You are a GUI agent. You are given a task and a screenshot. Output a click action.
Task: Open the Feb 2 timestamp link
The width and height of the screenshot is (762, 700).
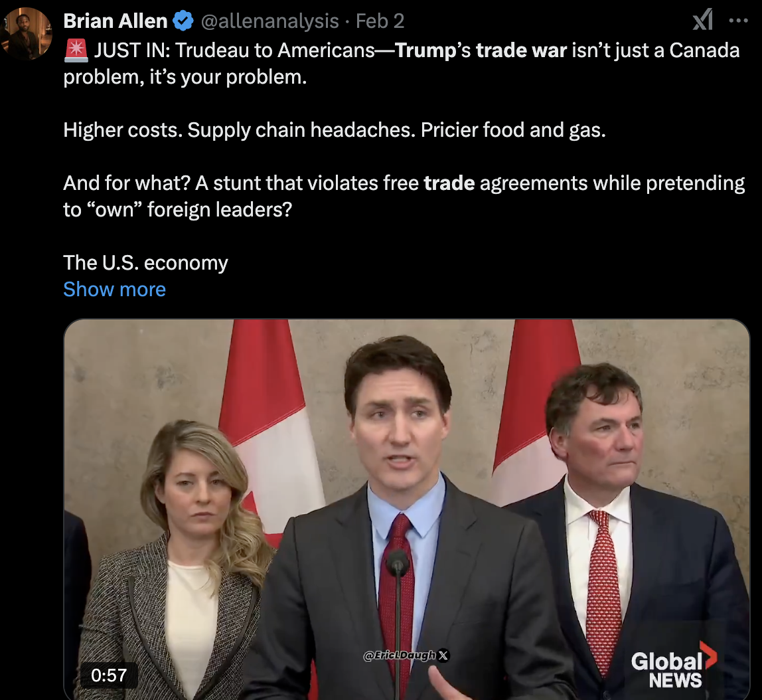click(x=380, y=21)
